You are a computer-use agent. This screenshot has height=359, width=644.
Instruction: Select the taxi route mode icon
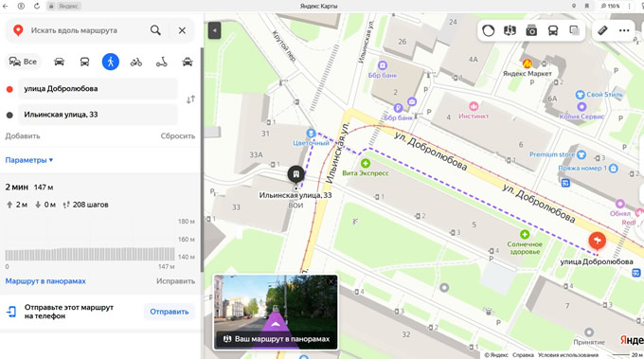[x=188, y=62]
